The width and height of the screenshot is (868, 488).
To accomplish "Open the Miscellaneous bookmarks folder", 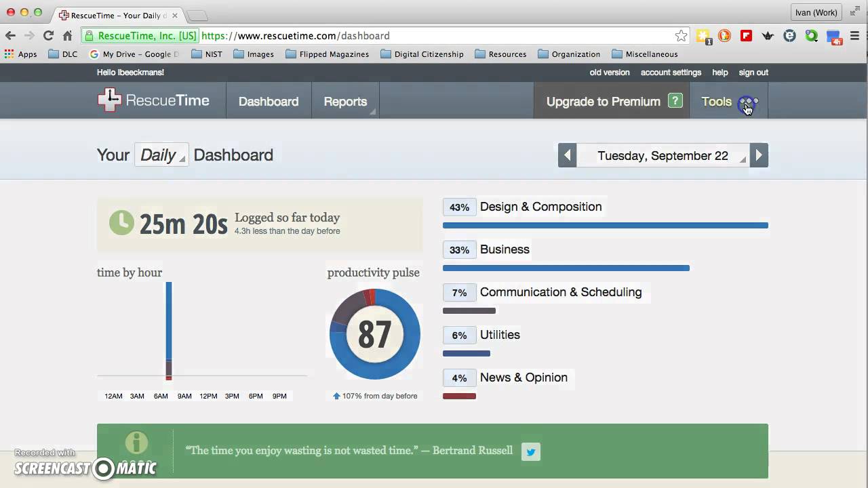I will point(644,54).
